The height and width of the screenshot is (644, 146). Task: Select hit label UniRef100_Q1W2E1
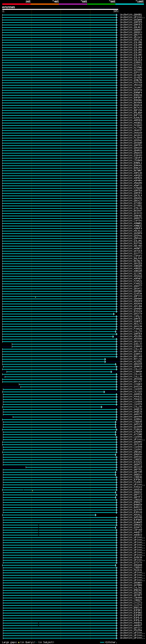pyautogui.click(x=131, y=321)
